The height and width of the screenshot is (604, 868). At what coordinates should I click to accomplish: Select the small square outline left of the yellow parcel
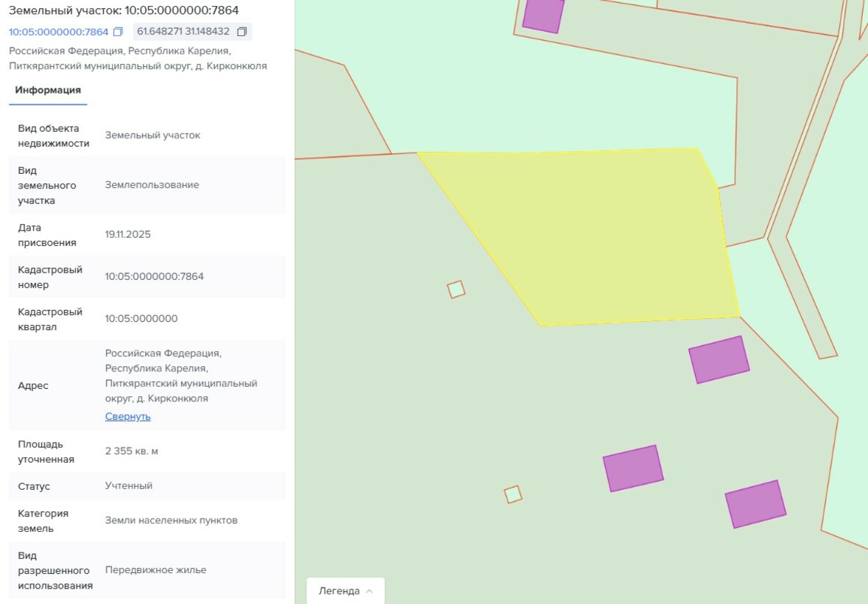[x=456, y=289]
